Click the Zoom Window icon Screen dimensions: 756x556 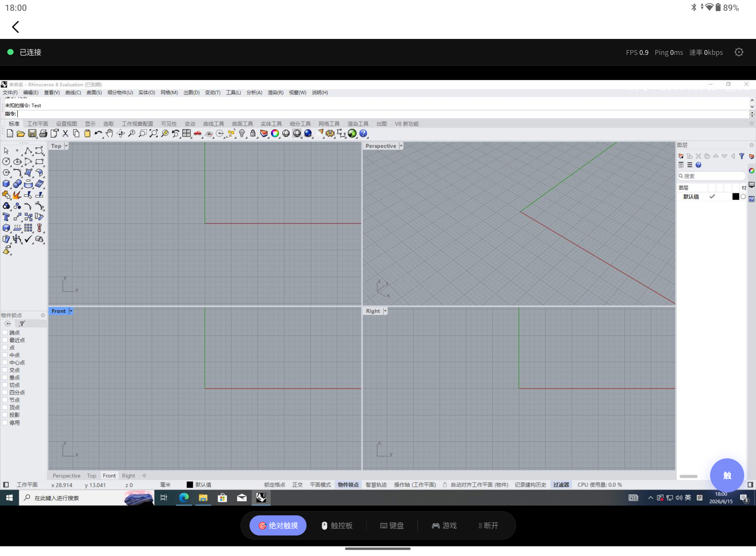click(142, 133)
